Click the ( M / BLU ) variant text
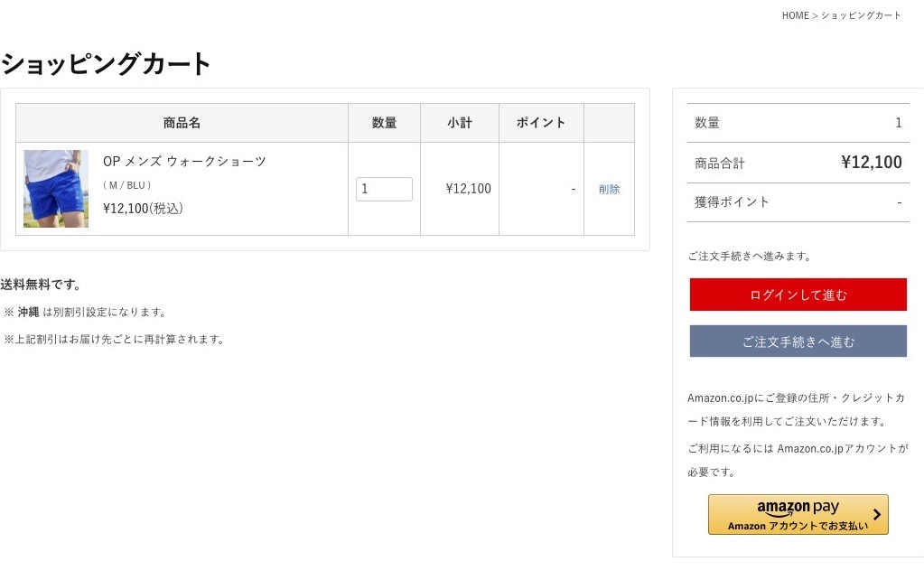This screenshot has height=580, width=924. click(x=127, y=185)
